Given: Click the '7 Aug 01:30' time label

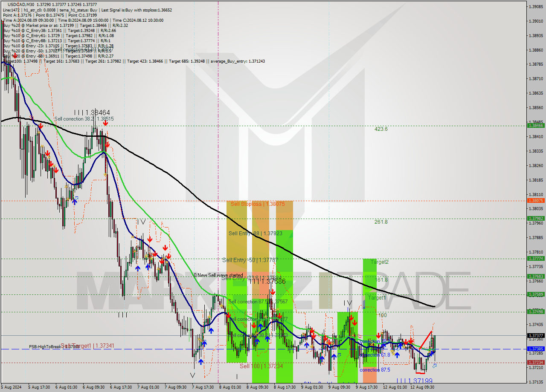Looking at the screenshot, I should (x=148, y=387).
